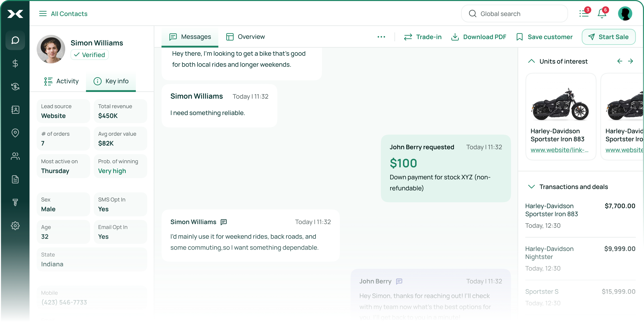Click the Avg order value $82K card

pyautogui.click(x=121, y=138)
